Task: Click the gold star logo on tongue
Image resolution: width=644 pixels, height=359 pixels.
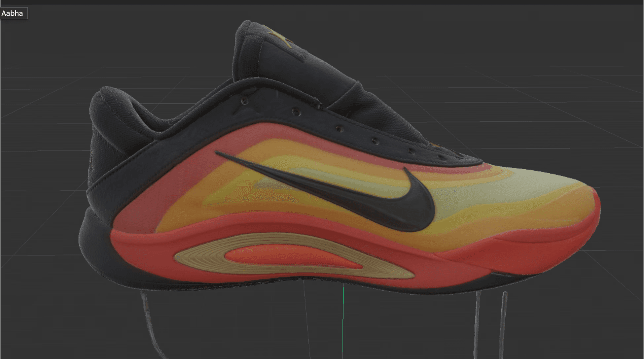Action: [279, 37]
